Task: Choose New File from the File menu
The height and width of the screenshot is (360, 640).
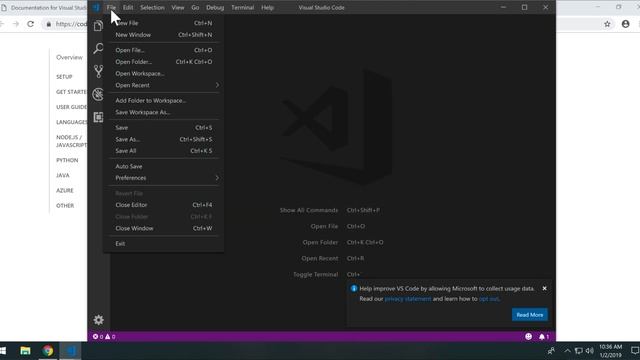Action: tap(163, 23)
